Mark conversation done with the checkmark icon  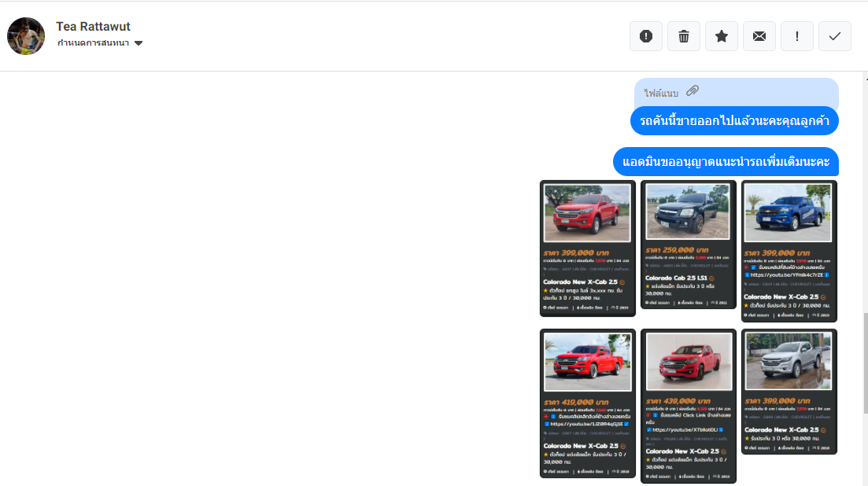click(835, 36)
